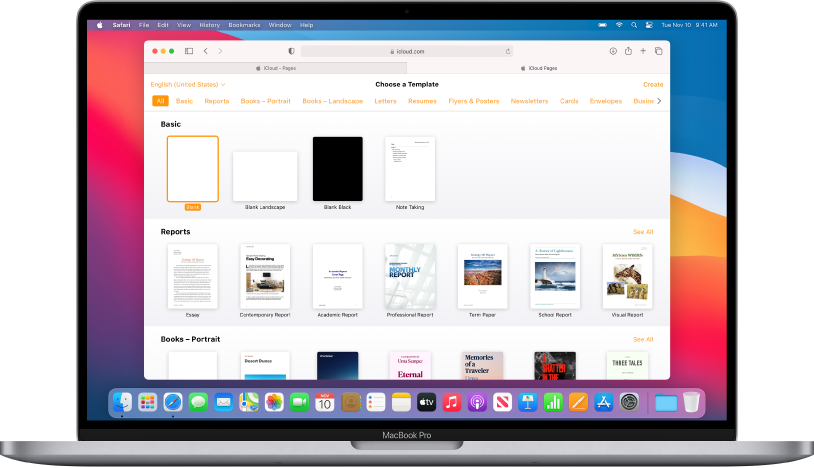Screen dimensions: 814x468
Task: Open Mail from the Dock
Action: click(223, 402)
